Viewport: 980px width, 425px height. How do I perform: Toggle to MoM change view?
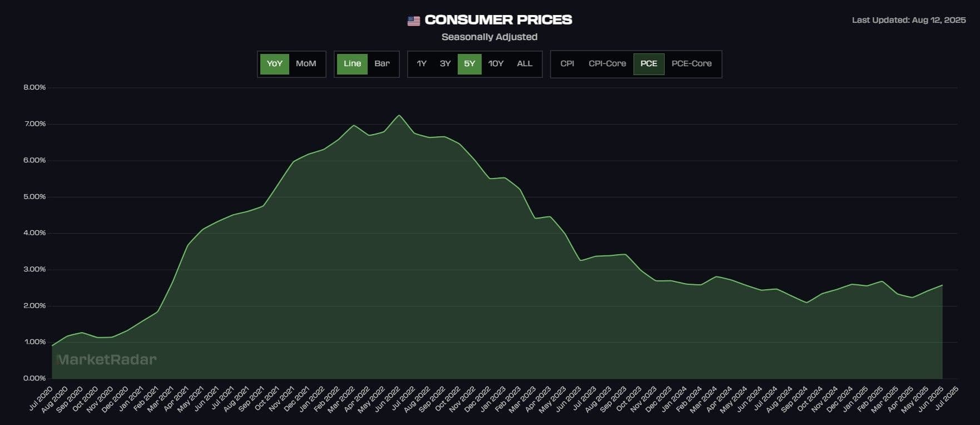point(306,64)
